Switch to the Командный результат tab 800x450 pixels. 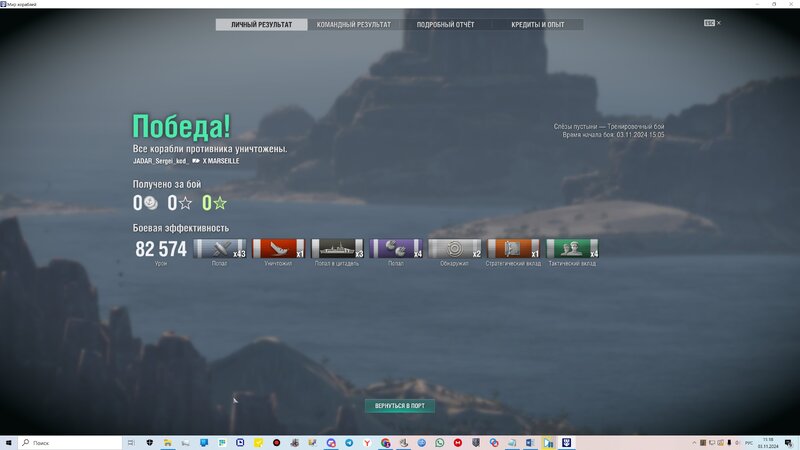(354, 24)
